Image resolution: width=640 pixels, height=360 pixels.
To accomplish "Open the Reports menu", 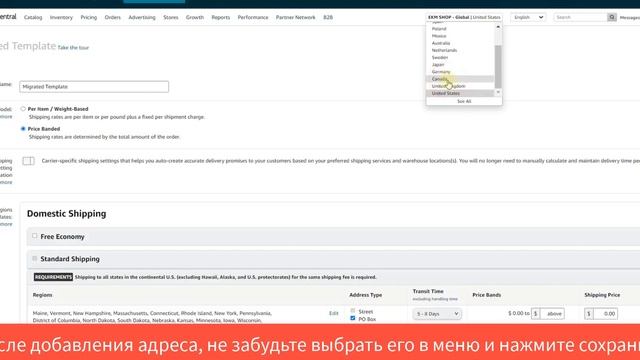I will click(x=221, y=17).
